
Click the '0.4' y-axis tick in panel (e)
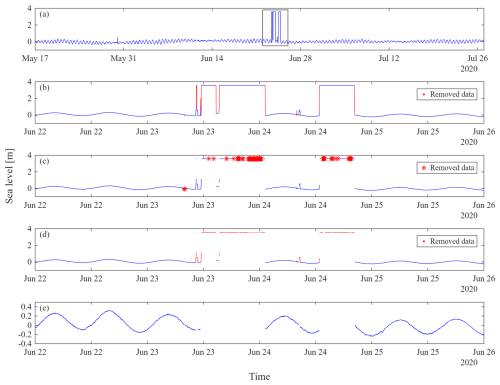click(26, 307)
